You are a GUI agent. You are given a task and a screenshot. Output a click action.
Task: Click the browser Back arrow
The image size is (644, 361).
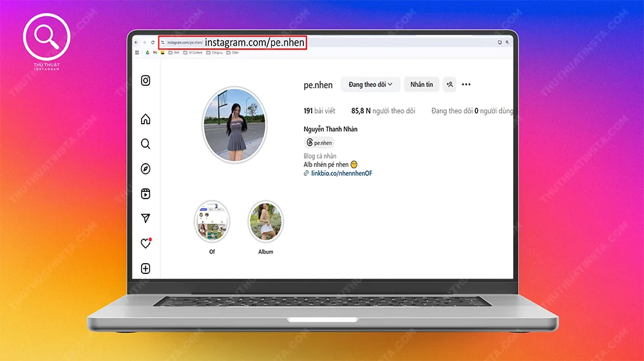pyautogui.click(x=137, y=43)
